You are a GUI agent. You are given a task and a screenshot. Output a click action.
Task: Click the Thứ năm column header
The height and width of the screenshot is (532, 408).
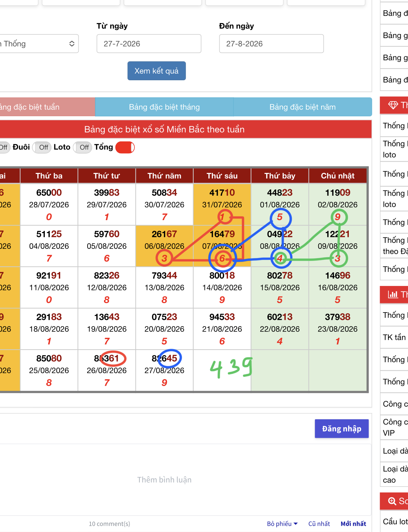(x=165, y=176)
